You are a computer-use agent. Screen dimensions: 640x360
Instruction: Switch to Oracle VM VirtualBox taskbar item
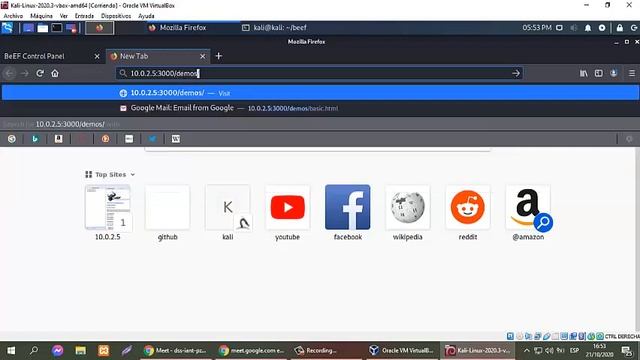[402, 351]
